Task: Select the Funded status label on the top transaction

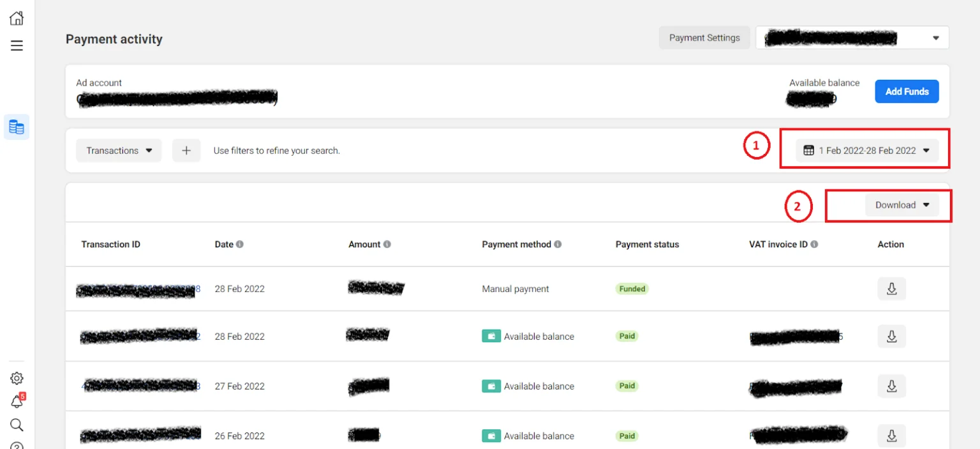Action: (x=632, y=289)
